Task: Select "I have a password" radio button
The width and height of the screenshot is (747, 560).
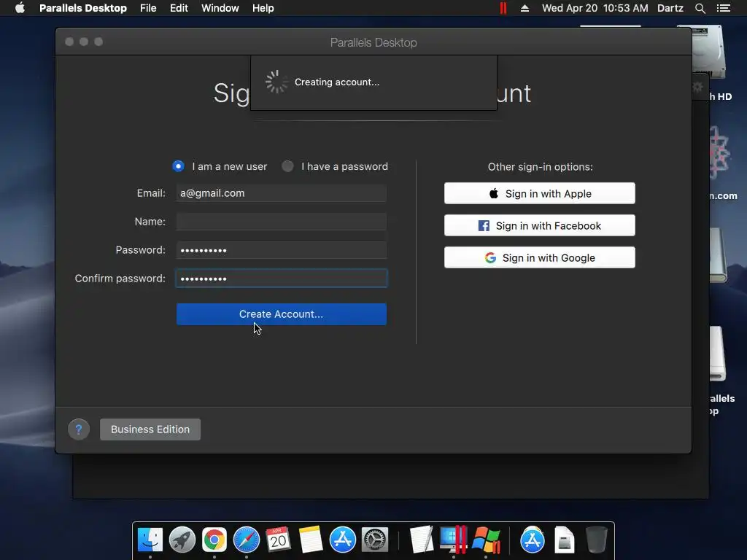Action: tap(287, 166)
